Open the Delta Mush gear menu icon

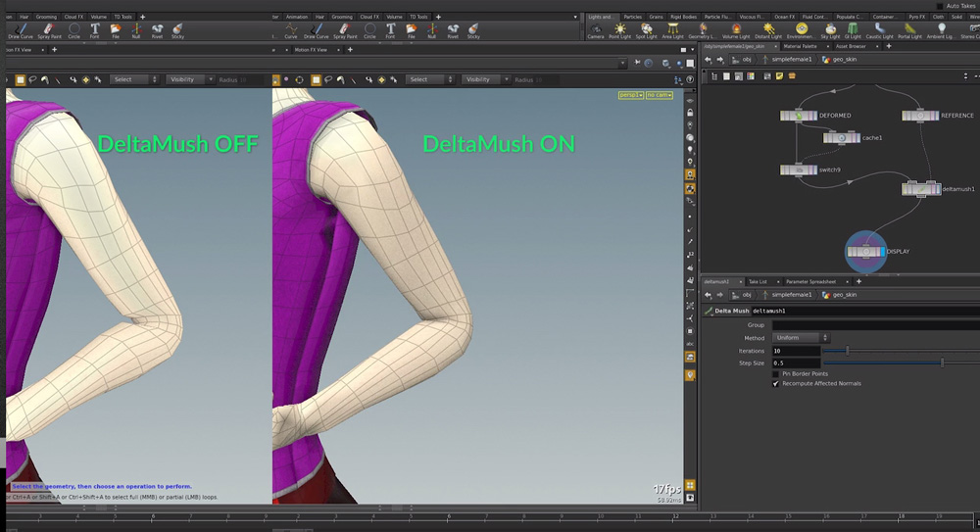709,311
